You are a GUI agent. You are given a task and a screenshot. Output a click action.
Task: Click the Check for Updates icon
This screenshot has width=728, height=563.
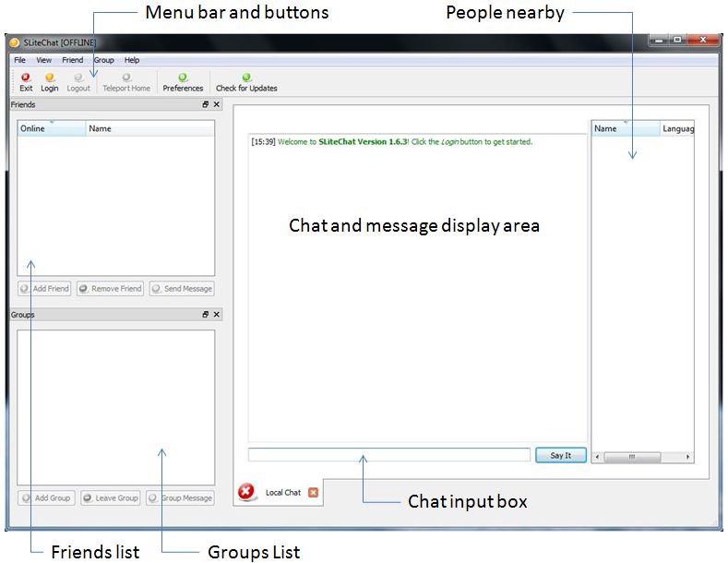pos(246,78)
